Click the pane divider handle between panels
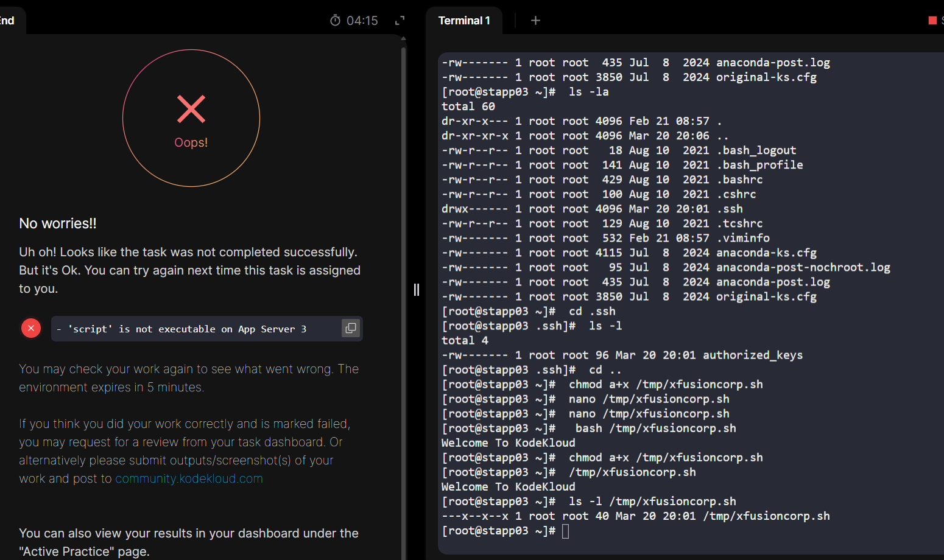The height and width of the screenshot is (560, 944). click(417, 290)
